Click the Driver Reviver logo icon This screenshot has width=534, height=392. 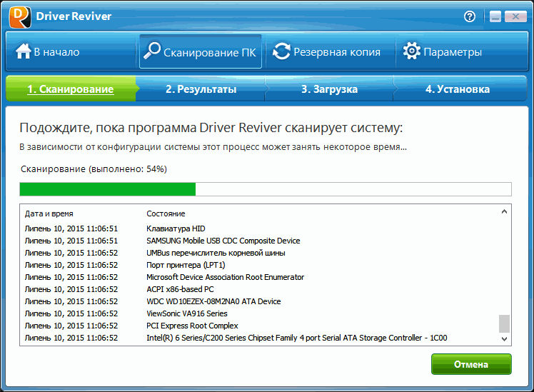[20, 17]
